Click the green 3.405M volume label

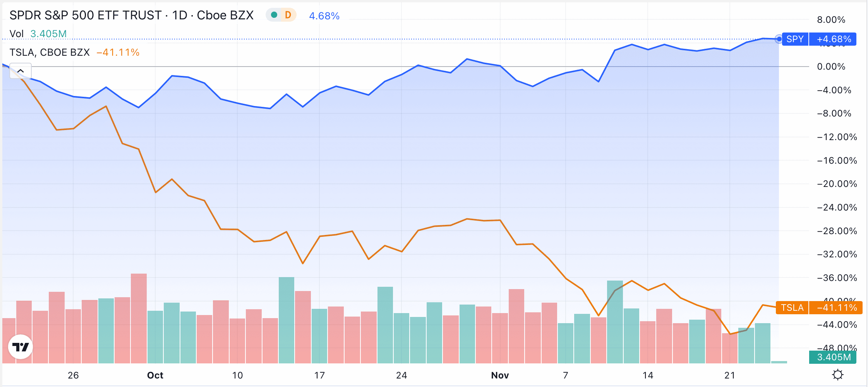[x=832, y=357]
